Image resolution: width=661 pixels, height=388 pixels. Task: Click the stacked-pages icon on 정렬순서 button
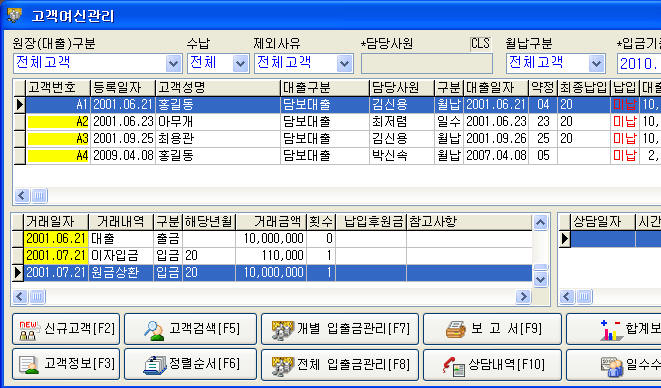(x=155, y=365)
